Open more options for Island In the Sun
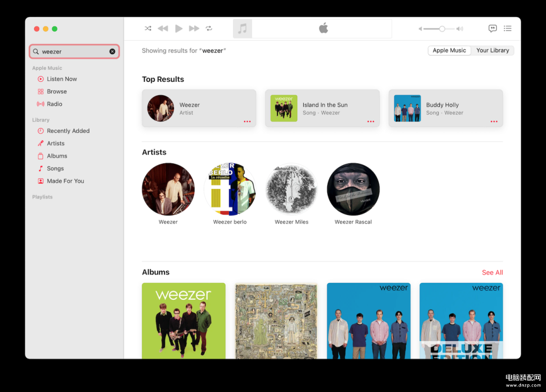546x392 pixels. (371, 121)
